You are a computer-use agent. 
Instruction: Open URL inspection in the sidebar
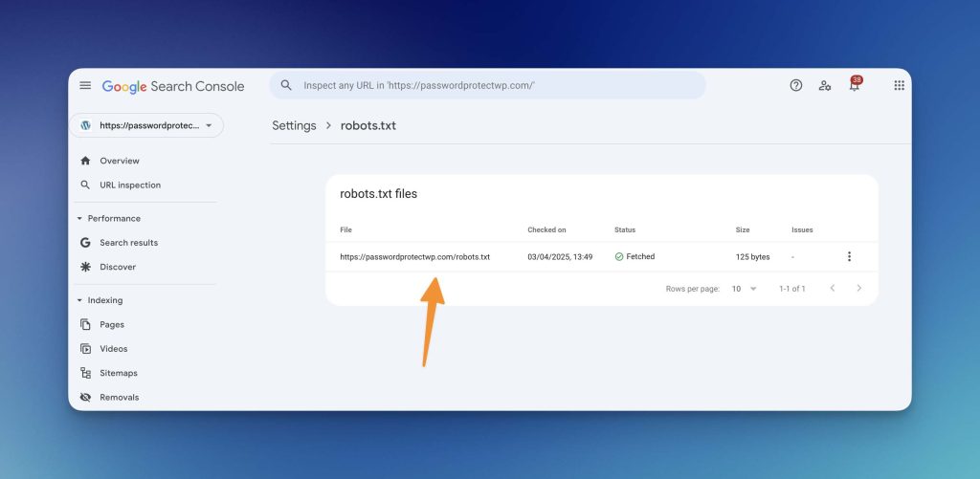pyautogui.click(x=130, y=185)
